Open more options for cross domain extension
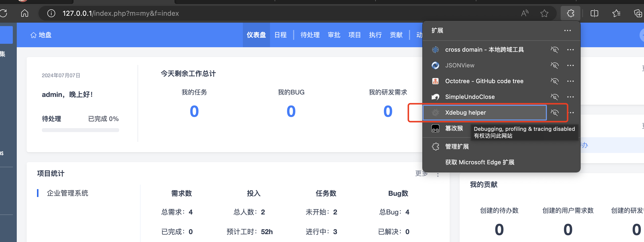The height and width of the screenshot is (242, 644). pyautogui.click(x=570, y=50)
